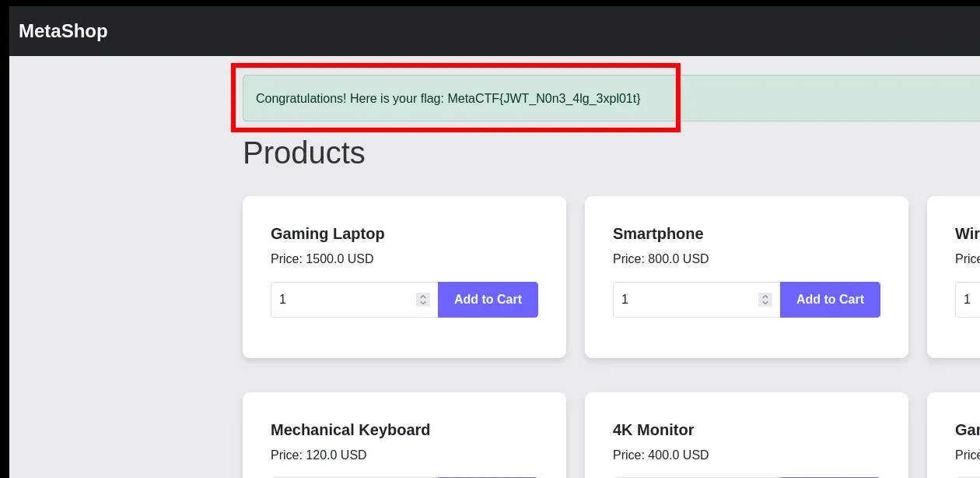Select the Gaming Laptop product title

pyautogui.click(x=327, y=234)
